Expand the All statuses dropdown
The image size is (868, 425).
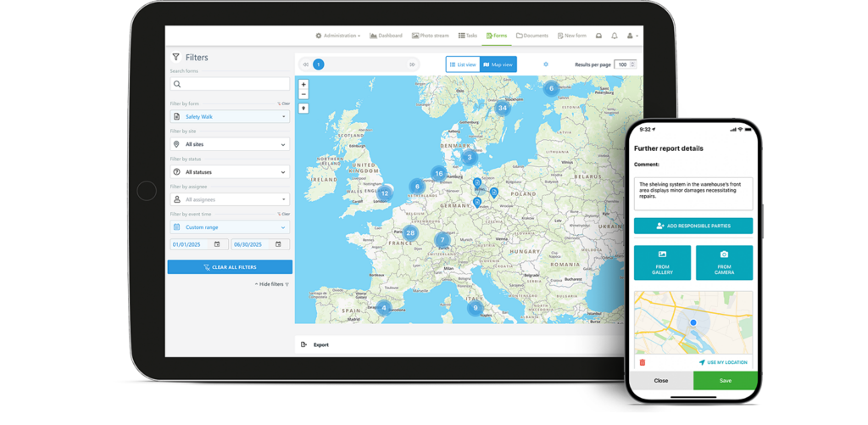click(230, 172)
